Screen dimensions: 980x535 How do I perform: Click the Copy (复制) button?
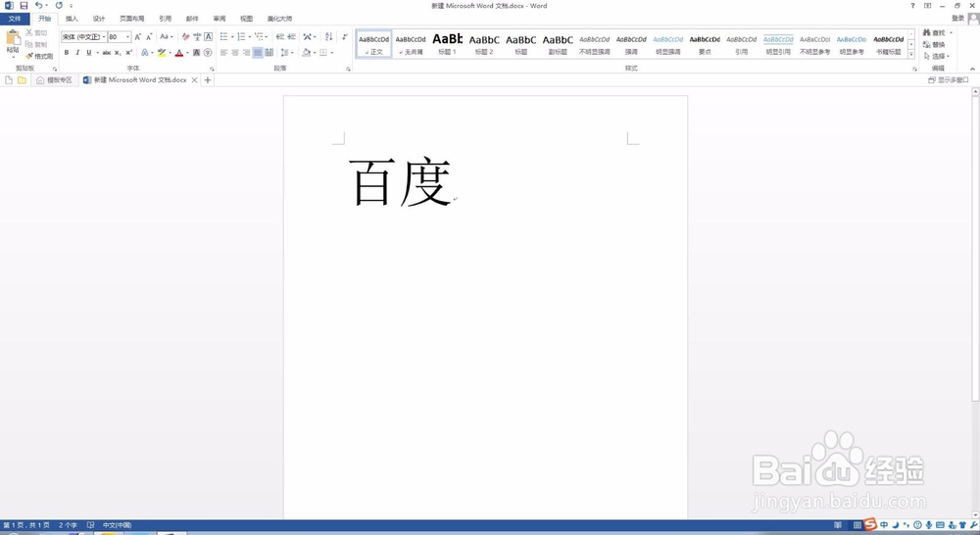[x=36, y=44]
